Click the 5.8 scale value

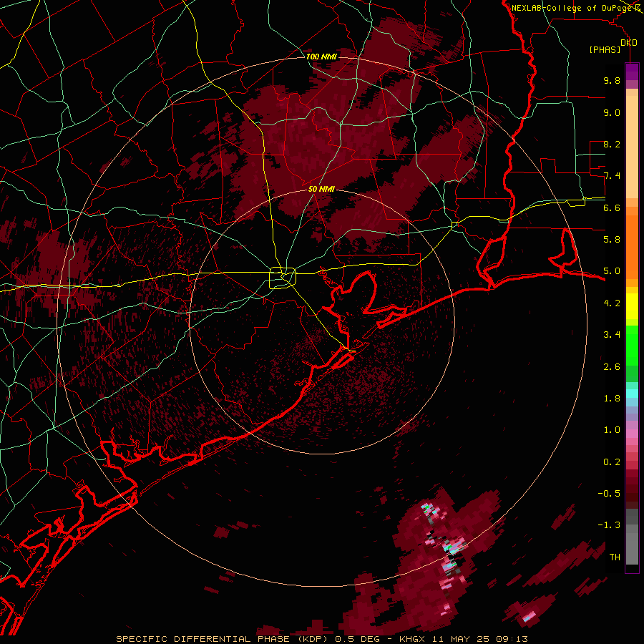612,240
